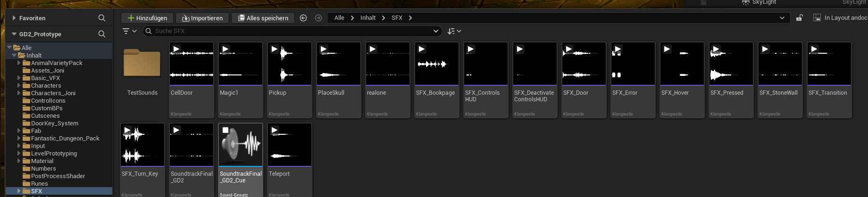
Task: Play the Pickup sound preview
Action: click(x=274, y=49)
